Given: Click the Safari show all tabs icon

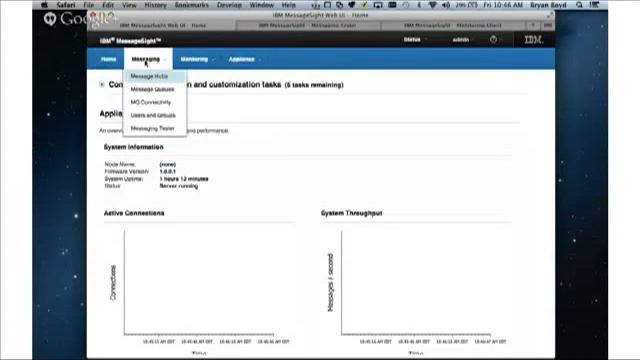Looking at the screenshot, I should tap(548, 25).
